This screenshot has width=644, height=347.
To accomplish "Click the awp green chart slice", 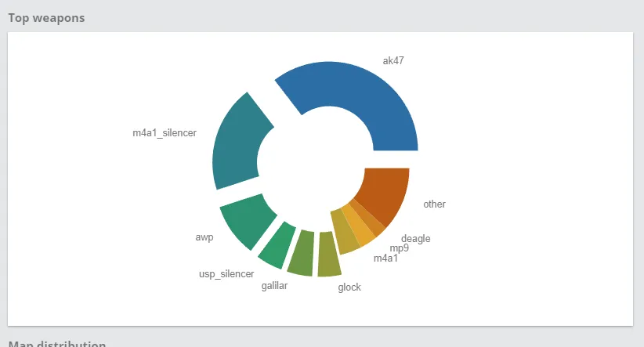I will [x=248, y=221].
